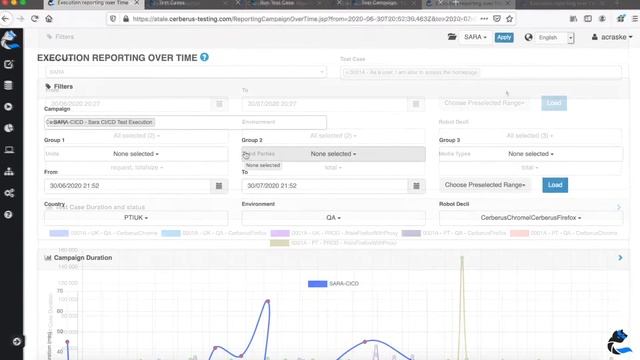Open browser page actions ellipsis
640x360 pixels.
484,19
